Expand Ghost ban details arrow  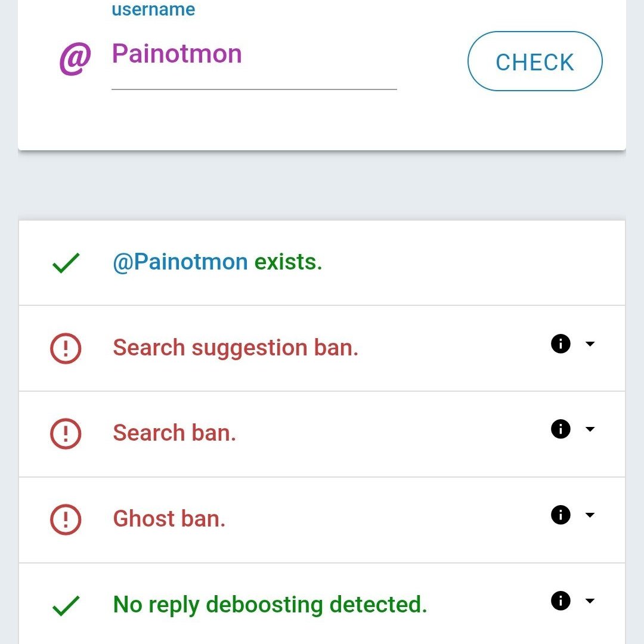click(x=590, y=515)
